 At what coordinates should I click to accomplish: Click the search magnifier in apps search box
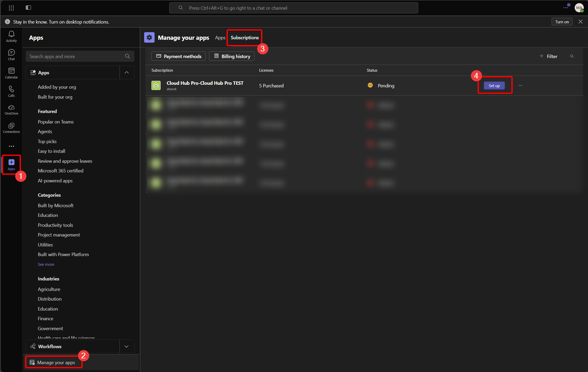point(127,56)
